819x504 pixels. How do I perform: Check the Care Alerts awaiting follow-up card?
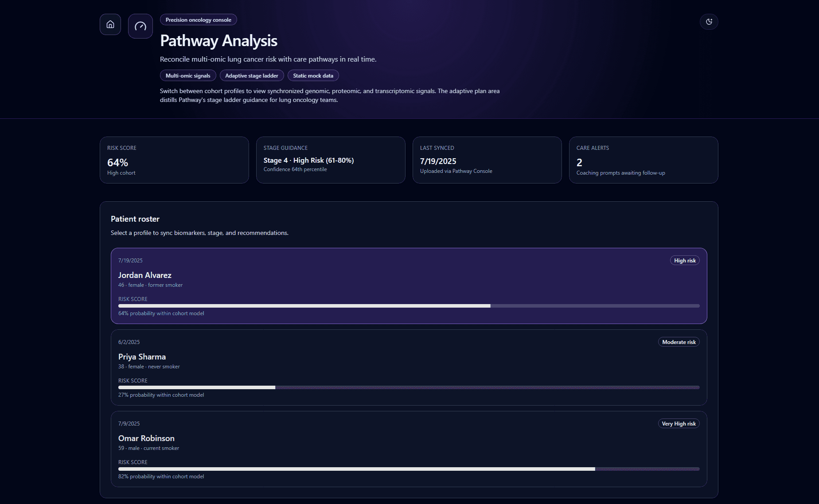pos(643,160)
